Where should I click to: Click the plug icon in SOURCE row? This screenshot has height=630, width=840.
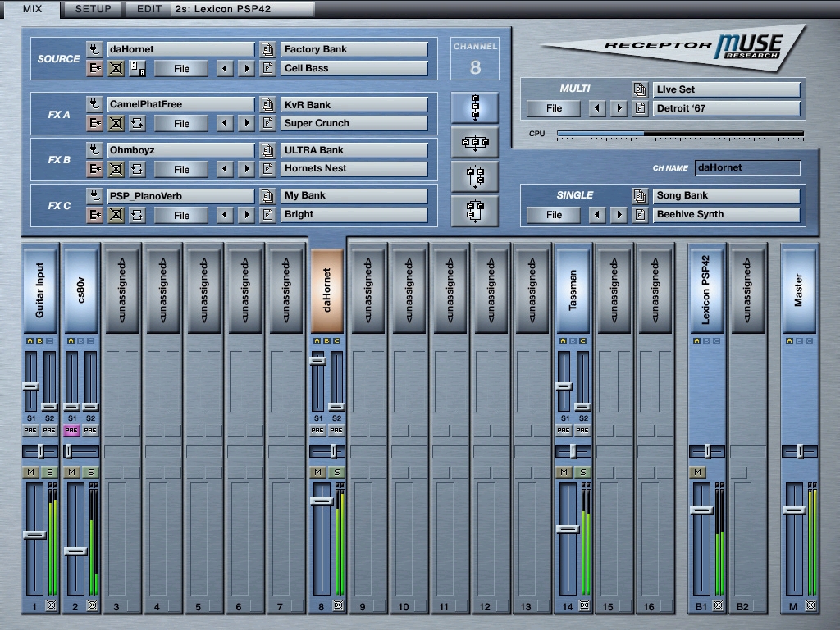pos(95,49)
